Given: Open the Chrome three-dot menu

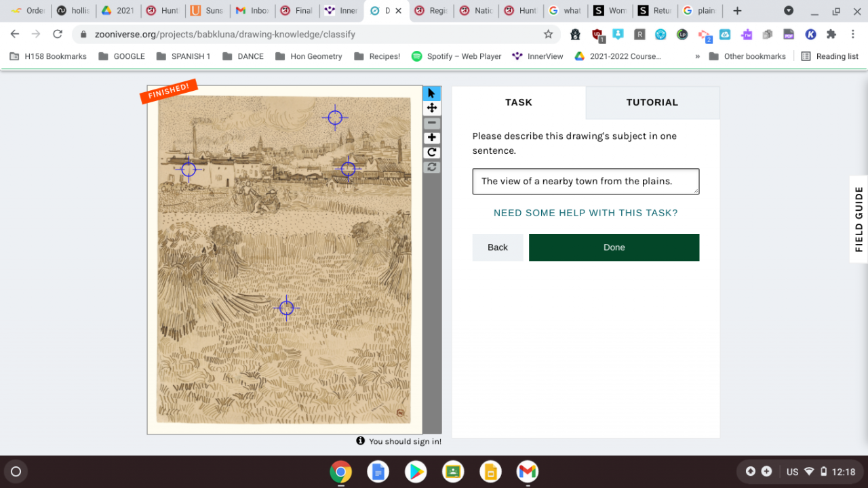Looking at the screenshot, I should point(853,34).
